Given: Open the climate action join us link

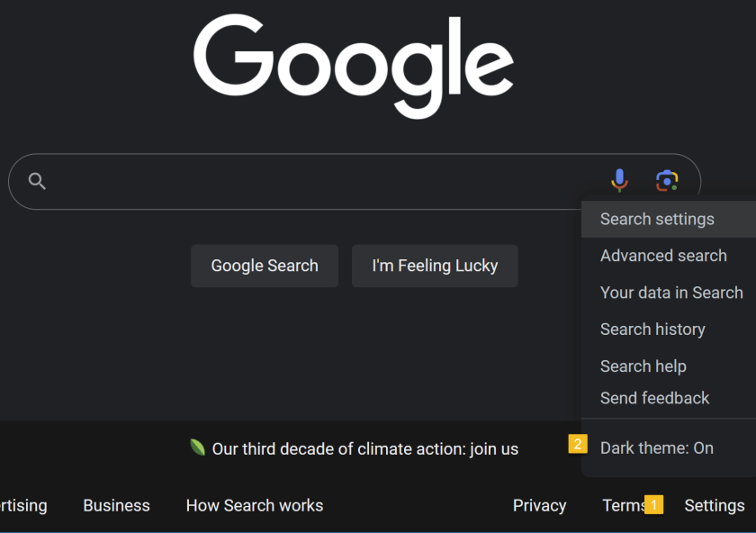Looking at the screenshot, I should 364,448.
